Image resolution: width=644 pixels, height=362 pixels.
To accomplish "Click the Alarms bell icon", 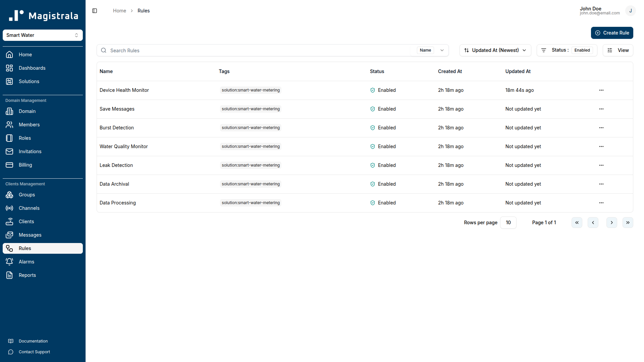I will point(9,262).
